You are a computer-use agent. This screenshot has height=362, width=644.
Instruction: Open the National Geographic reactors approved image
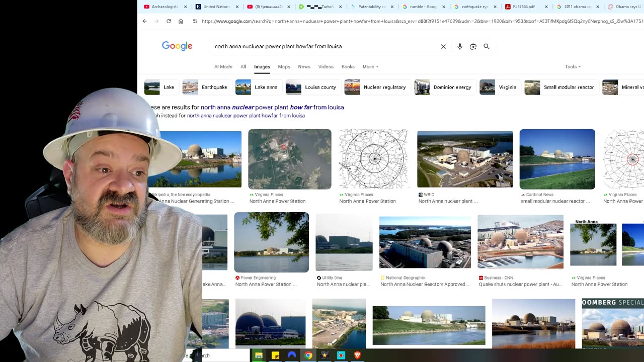pos(425,242)
